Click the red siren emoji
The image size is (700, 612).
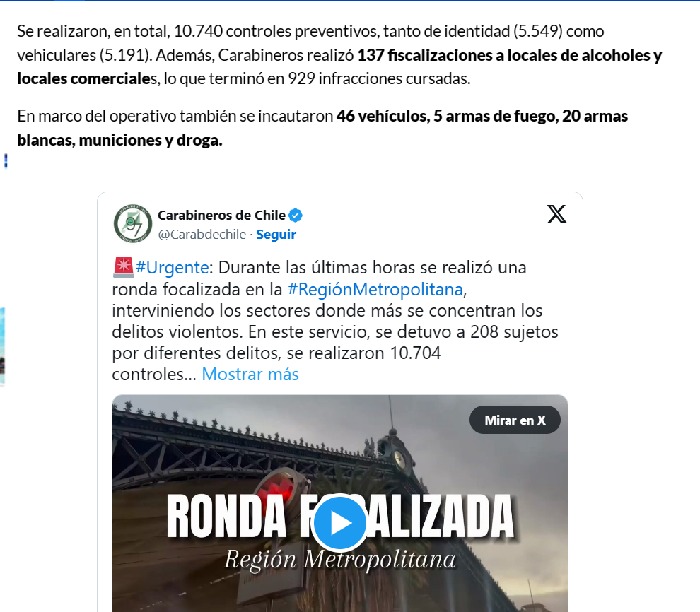tap(123, 266)
